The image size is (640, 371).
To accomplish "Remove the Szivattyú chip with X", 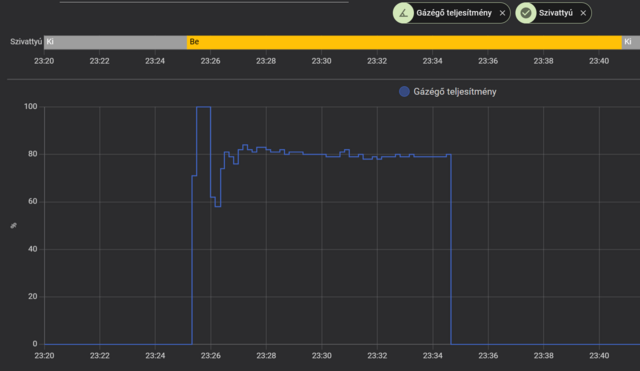I will [583, 13].
